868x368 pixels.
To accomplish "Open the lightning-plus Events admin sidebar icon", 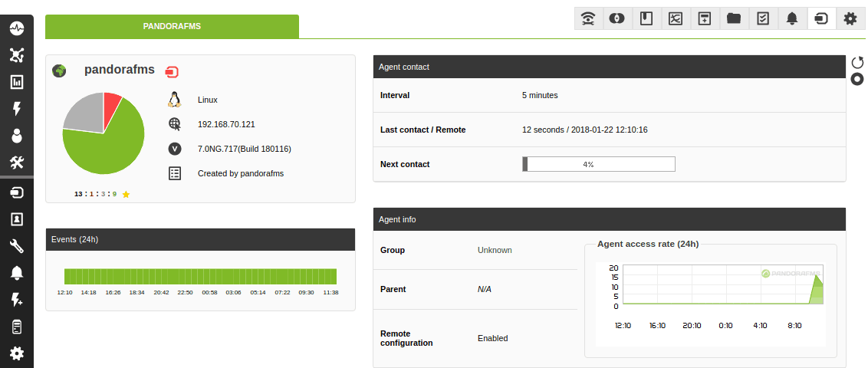I will (x=17, y=300).
